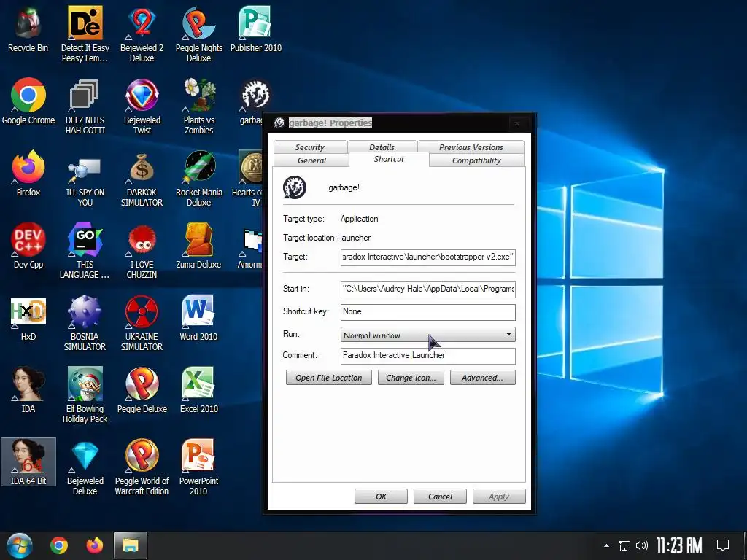Select Firefox desktop icon

28,174
